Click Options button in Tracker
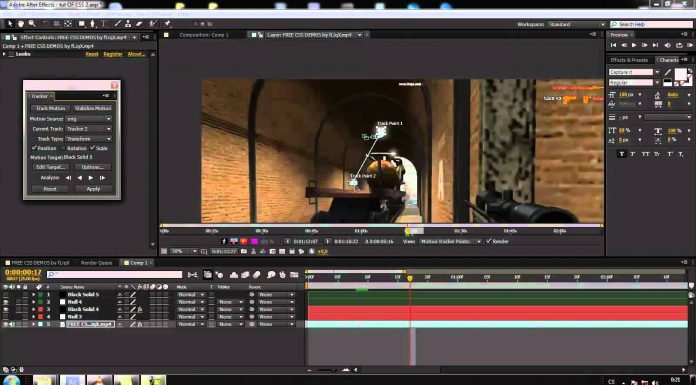Viewport: 696px width, 385px height. tap(92, 167)
